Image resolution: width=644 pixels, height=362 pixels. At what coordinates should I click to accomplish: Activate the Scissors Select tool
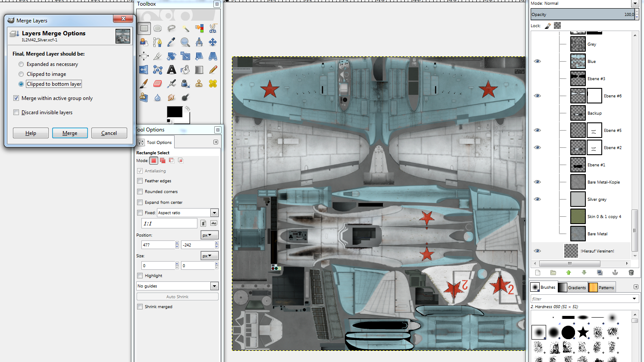[x=213, y=28]
